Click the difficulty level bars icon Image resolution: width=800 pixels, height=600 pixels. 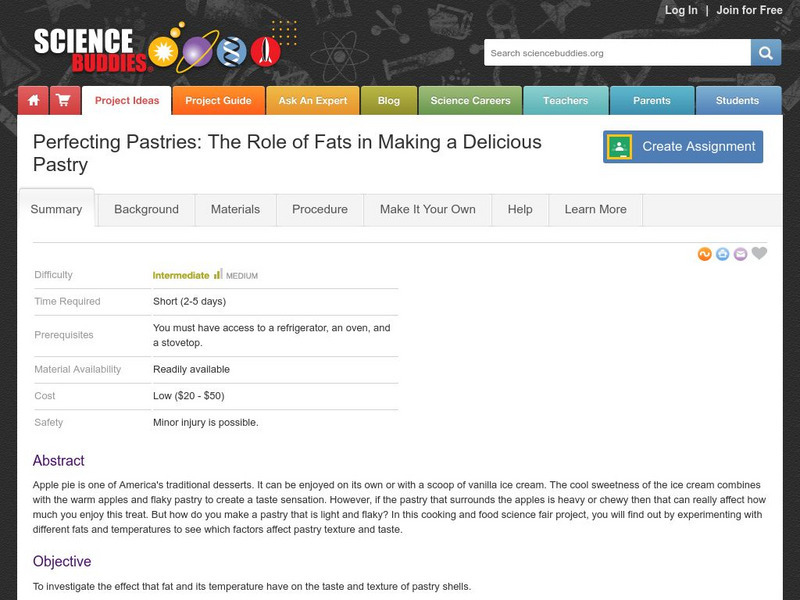tap(218, 274)
